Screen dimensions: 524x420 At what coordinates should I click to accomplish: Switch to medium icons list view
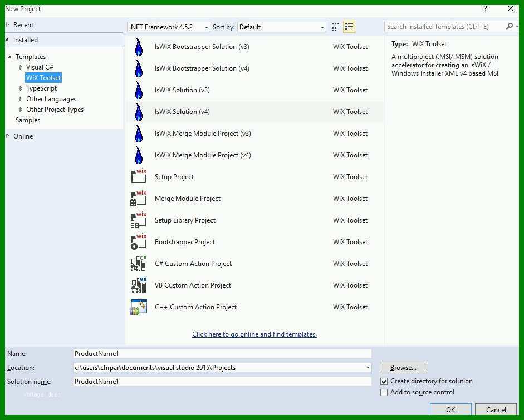[x=349, y=27]
